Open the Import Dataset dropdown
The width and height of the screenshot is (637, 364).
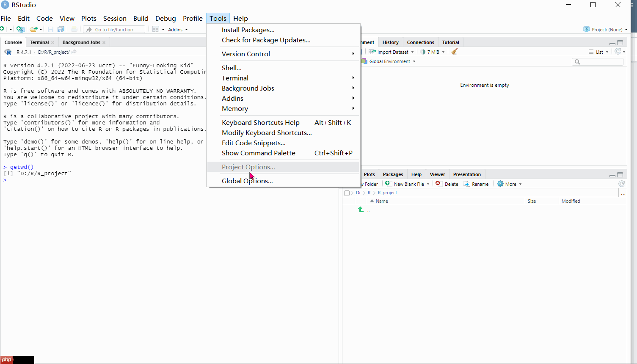coord(391,52)
